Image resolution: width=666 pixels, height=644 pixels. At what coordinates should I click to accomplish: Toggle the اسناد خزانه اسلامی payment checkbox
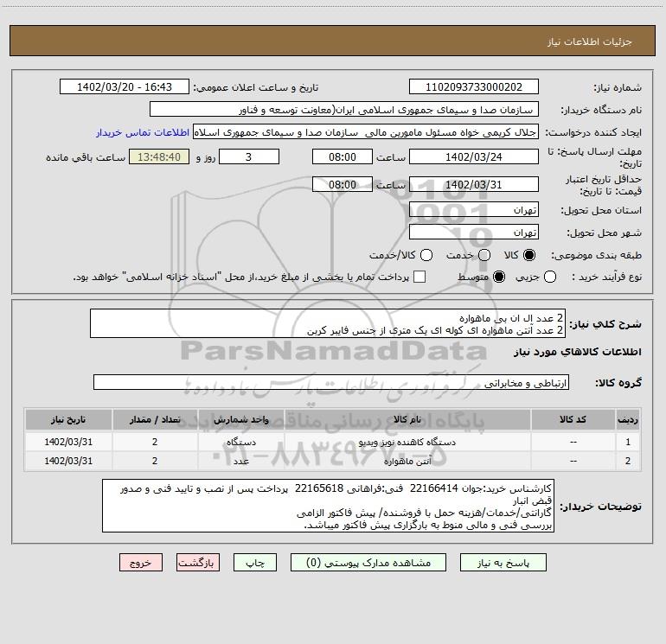(x=419, y=277)
